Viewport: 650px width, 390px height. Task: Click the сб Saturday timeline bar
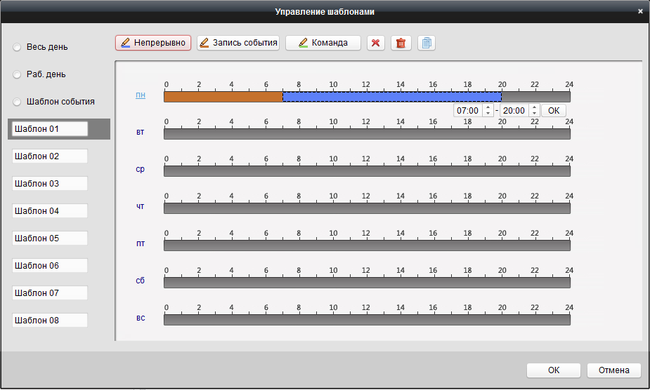(367, 283)
